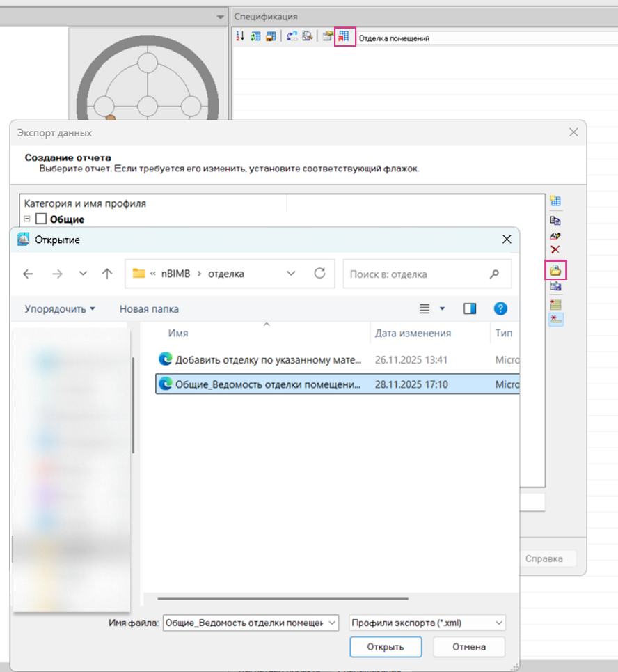Expand the Имя файла combo box arrow
The image size is (618, 672).
332,623
